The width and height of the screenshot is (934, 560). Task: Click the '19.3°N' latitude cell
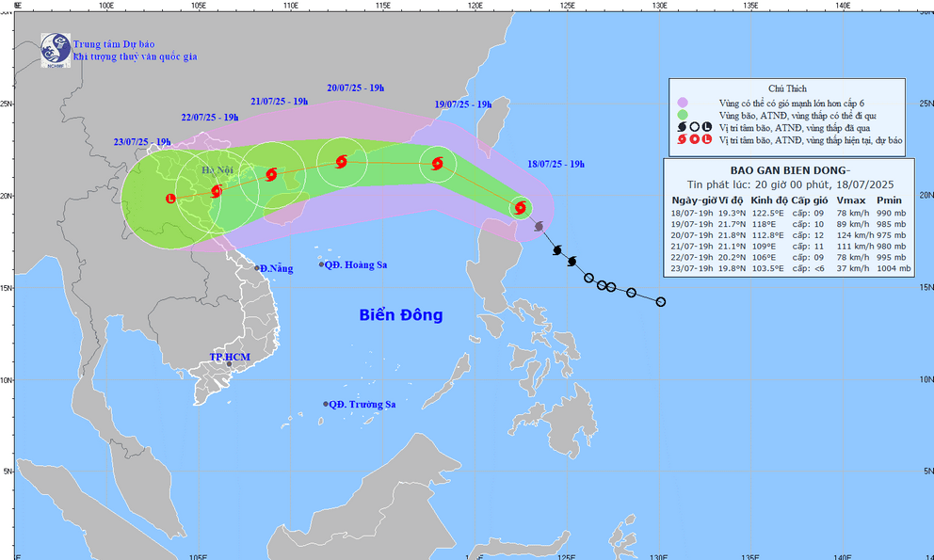tap(732, 214)
